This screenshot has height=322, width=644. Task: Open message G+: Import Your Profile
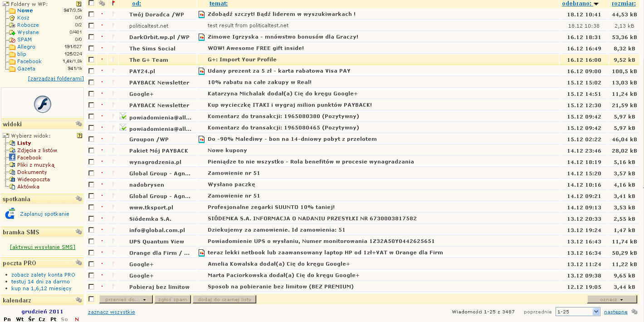tap(242, 59)
